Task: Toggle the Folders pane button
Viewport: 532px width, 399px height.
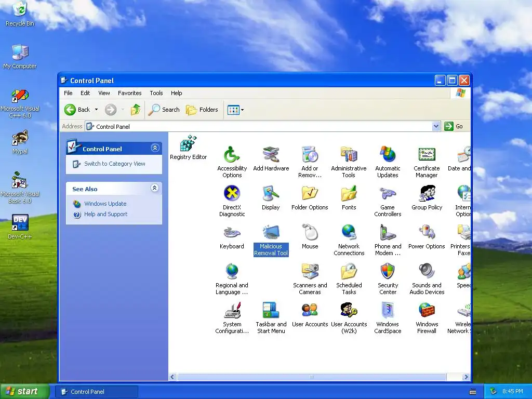Action: 202,110
